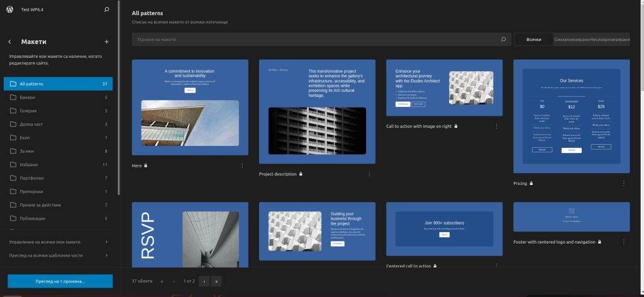The width and height of the screenshot is (644, 297).
Task: Go to next page of patterns
Action: coord(204,281)
